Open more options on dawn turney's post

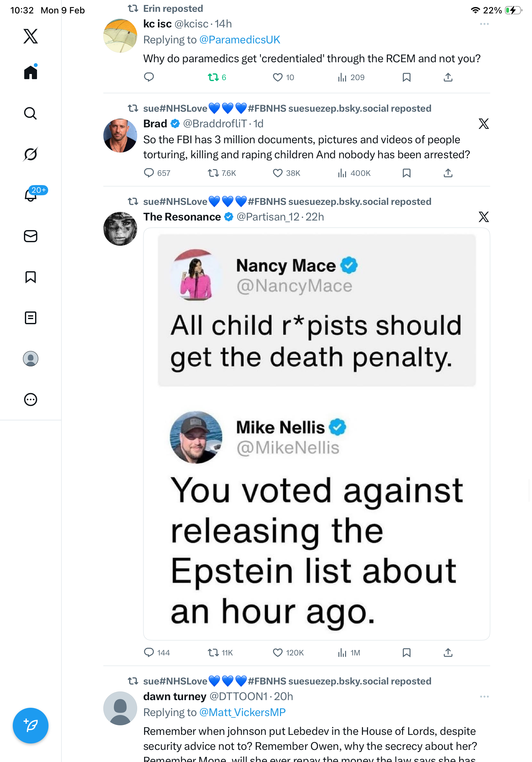pyautogui.click(x=484, y=697)
